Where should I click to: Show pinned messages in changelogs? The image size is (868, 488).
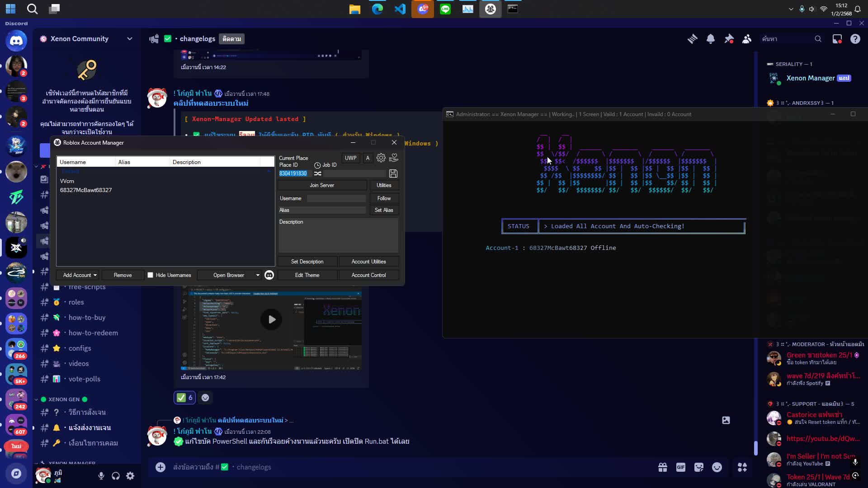pyautogui.click(x=729, y=39)
